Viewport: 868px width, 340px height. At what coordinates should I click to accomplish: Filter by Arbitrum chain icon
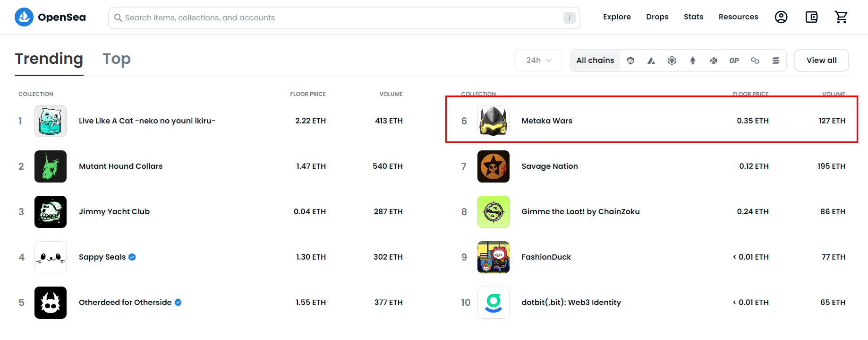pyautogui.click(x=630, y=61)
